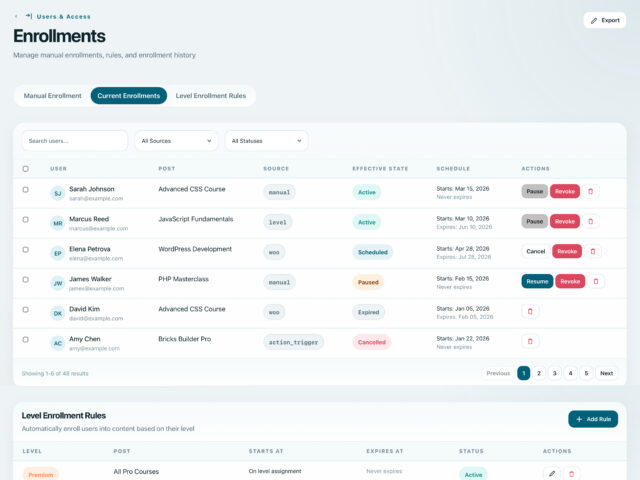Screen dimensions: 640x480
Task: Delete David Kim's expired enrollment
Action: pos(530,311)
